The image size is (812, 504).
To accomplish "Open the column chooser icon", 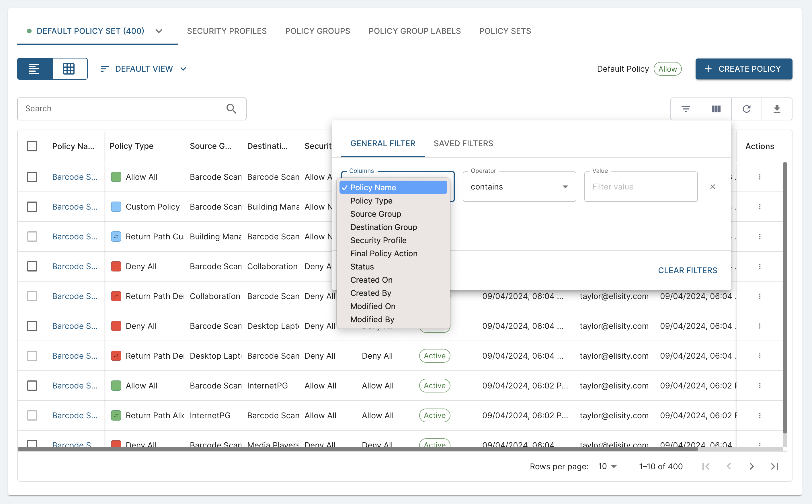I will tap(716, 109).
